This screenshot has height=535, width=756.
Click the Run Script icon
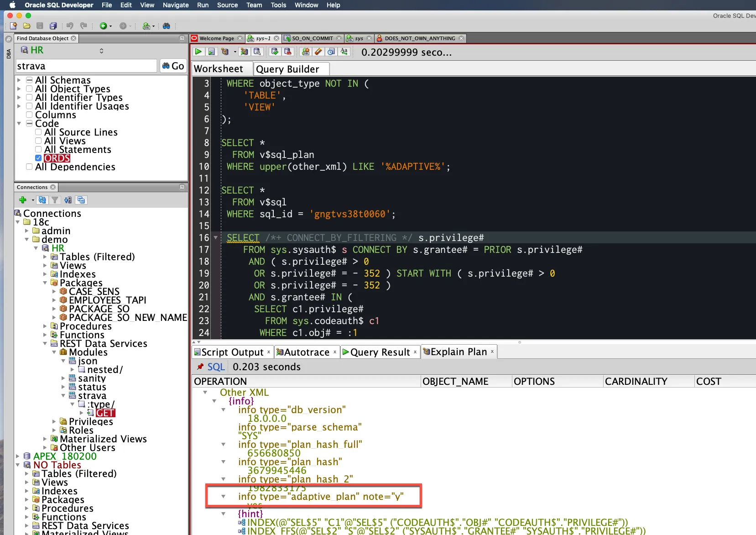(x=211, y=52)
